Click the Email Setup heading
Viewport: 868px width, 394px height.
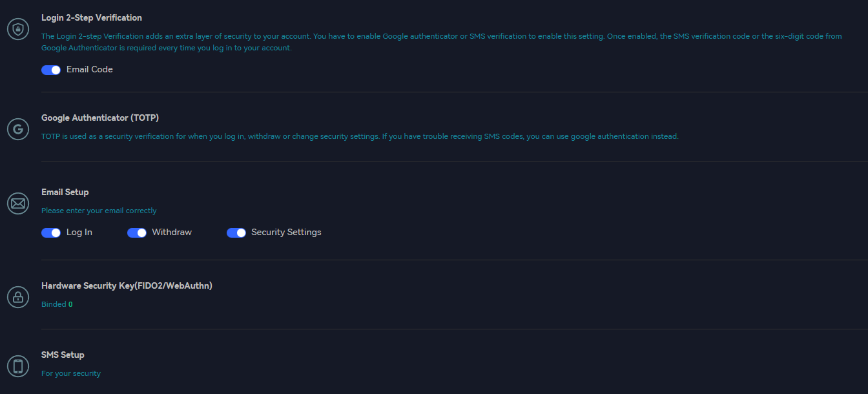[x=65, y=192]
